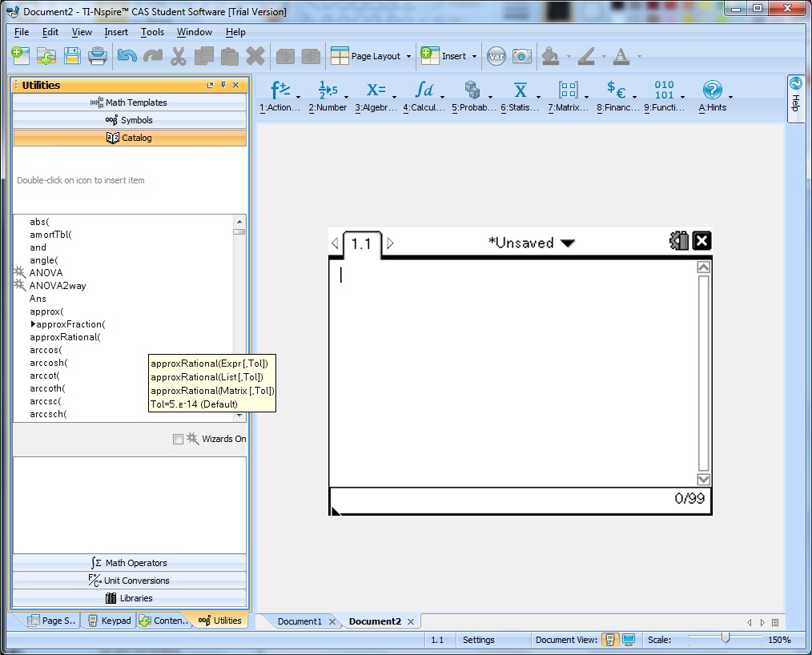This screenshot has width=812, height=655.
Task: Click the Hints question mark icon
Action: [712, 90]
